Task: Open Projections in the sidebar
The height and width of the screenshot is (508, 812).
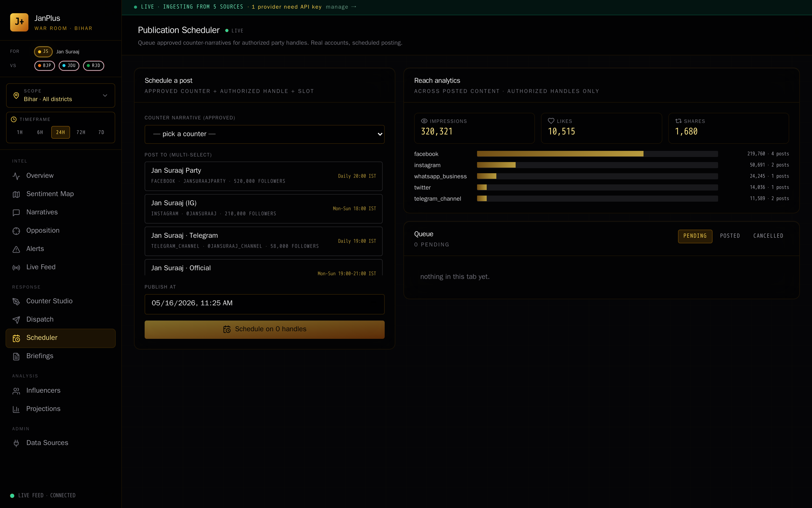Action: point(61,409)
